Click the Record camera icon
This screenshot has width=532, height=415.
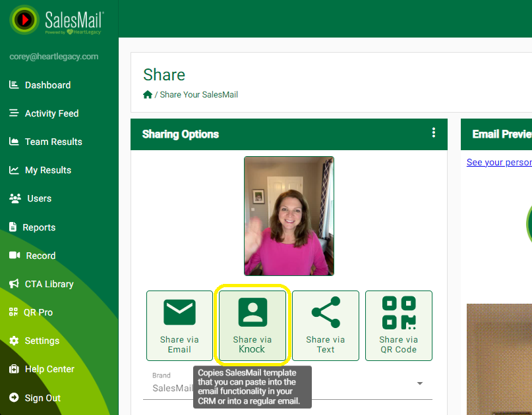14,256
